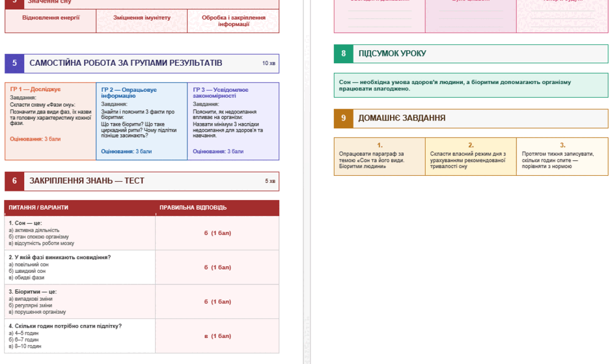Click 'Оцінювання: 3 бали' in the ГР 2 card
The image size is (612, 364).
coord(126,152)
